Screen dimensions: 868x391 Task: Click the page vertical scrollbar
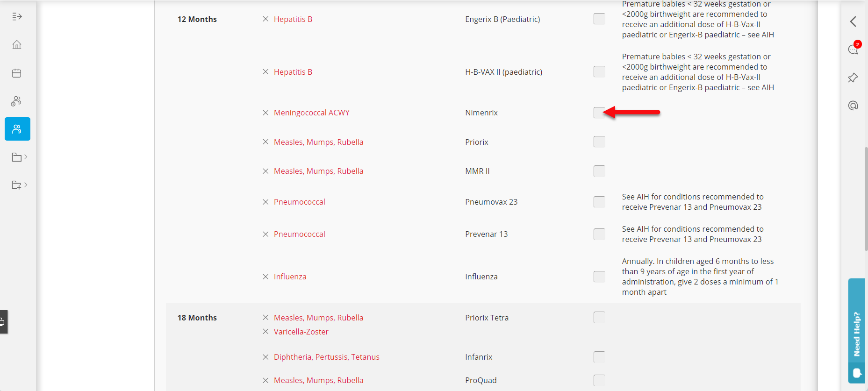click(866, 199)
